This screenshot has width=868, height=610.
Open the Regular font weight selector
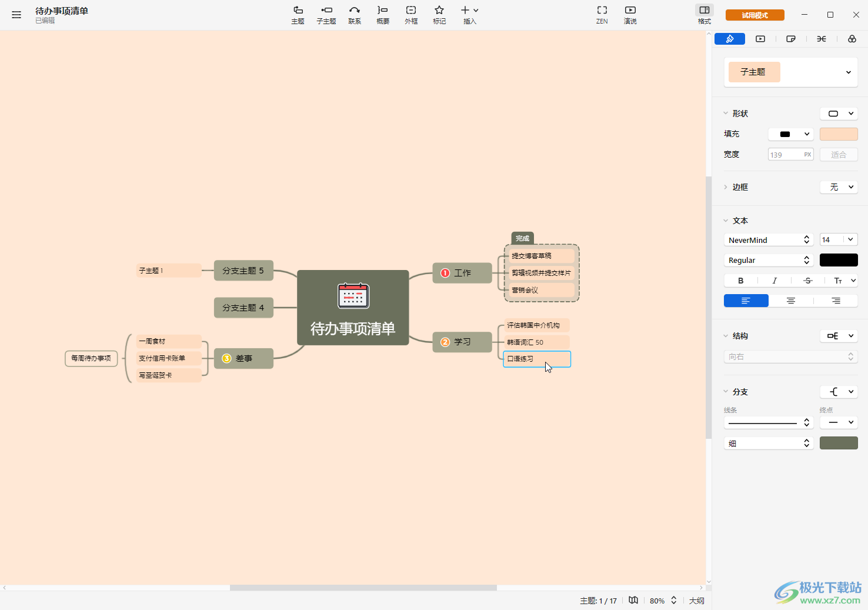[x=769, y=260]
